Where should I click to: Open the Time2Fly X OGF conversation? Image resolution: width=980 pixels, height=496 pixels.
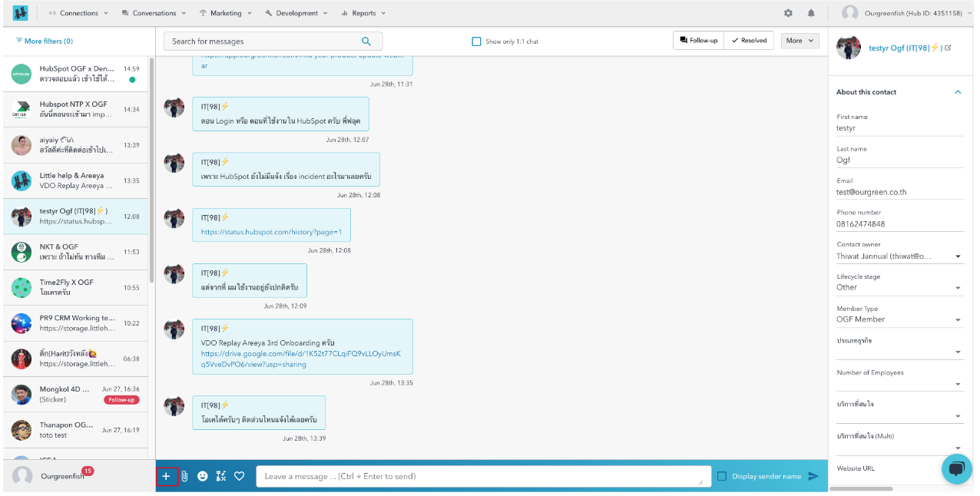coord(75,287)
